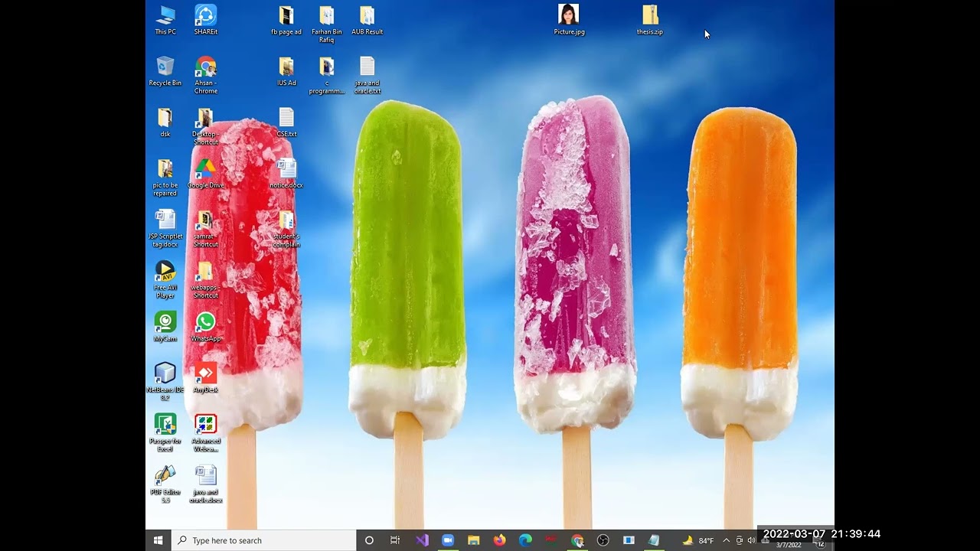Select the thesis.zip archive
Viewport: 980px width, 551px height.
(x=650, y=20)
